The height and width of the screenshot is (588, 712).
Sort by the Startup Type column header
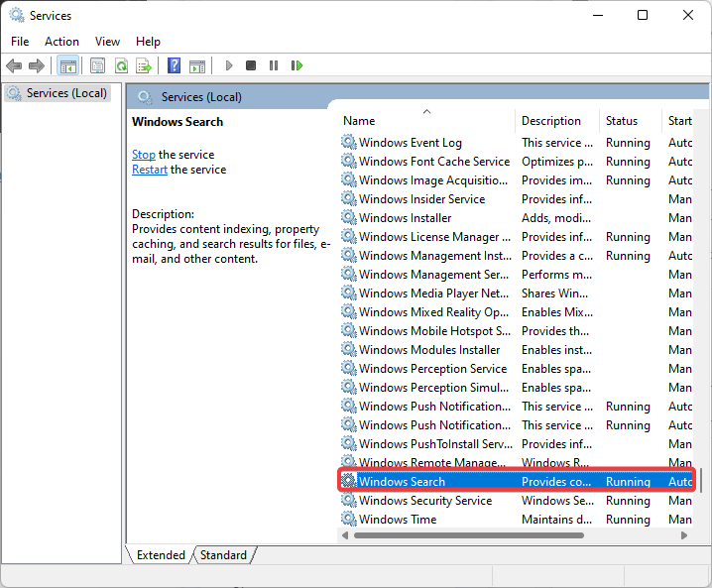tap(679, 121)
